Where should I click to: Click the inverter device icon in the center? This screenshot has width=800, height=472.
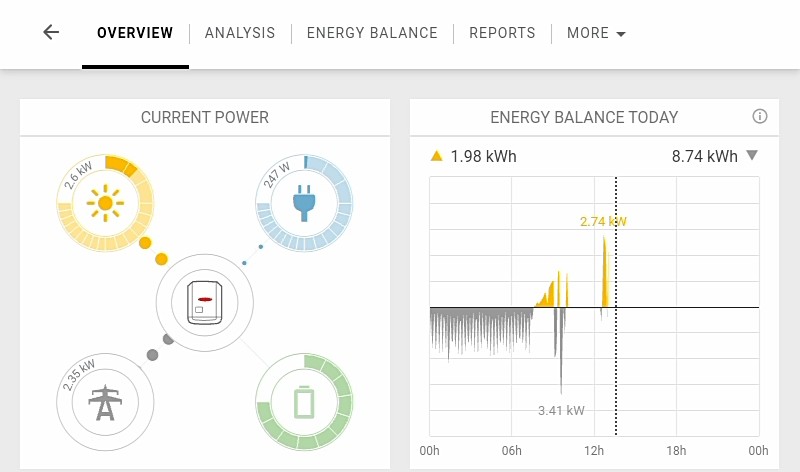[x=205, y=303]
